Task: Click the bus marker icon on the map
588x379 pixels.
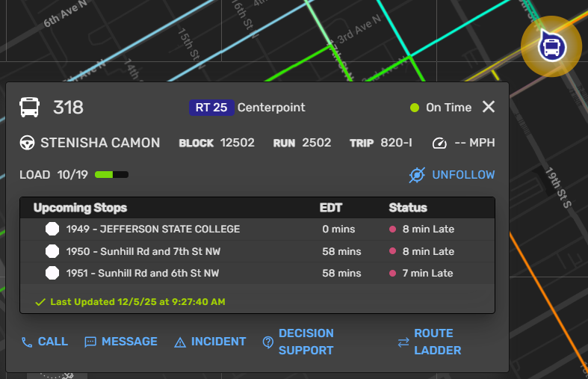Action: coord(553,46)
